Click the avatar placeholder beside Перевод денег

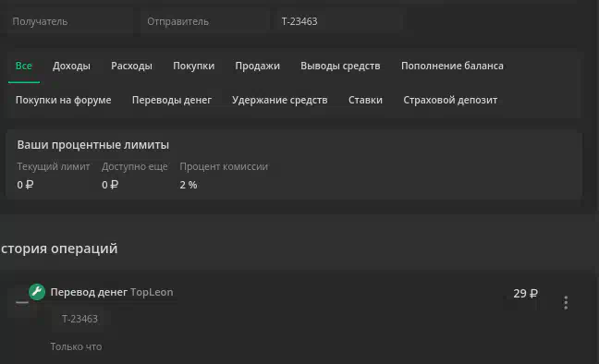[22, 302]
